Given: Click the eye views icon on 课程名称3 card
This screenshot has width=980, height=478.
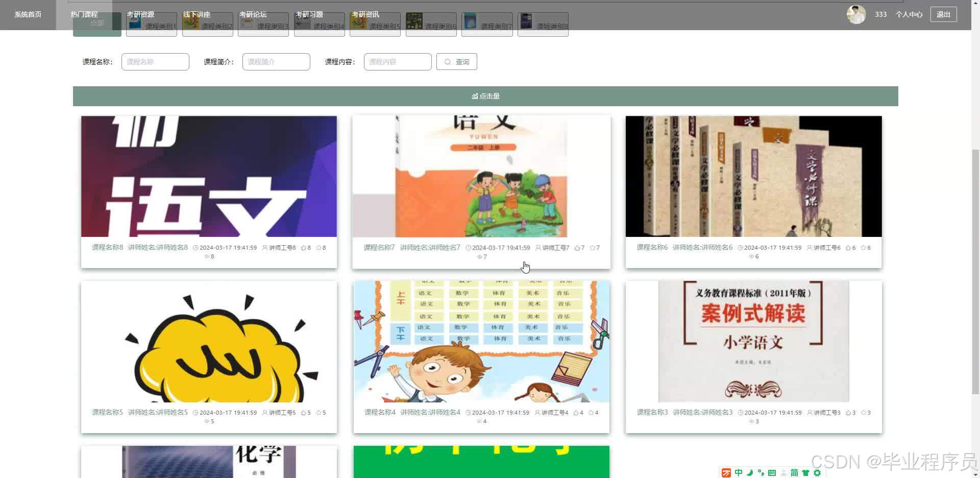Looking at the screenshot, I should tap(751, 421).
